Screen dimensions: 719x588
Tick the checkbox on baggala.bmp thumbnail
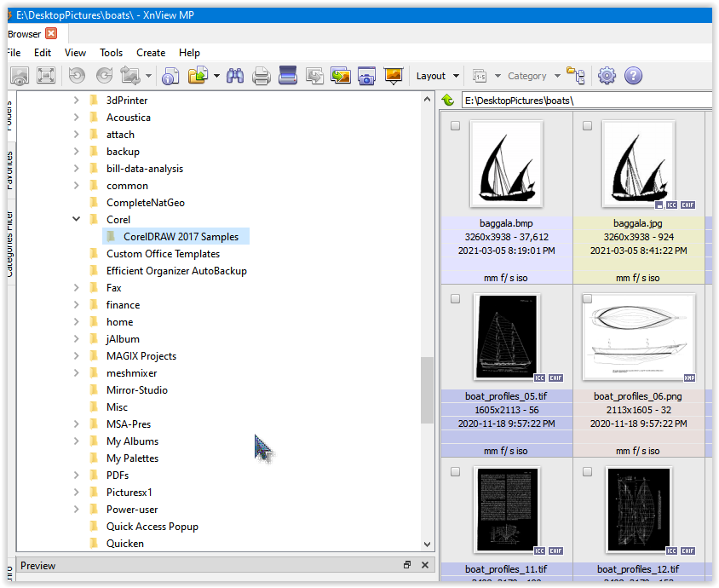[455, 125]
